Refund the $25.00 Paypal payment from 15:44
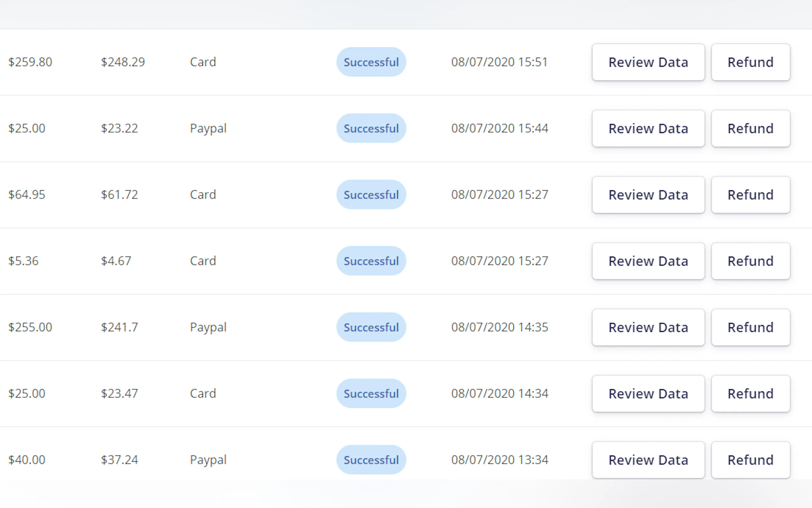This screenshot has width=812, height=508. tap(750, 128)
